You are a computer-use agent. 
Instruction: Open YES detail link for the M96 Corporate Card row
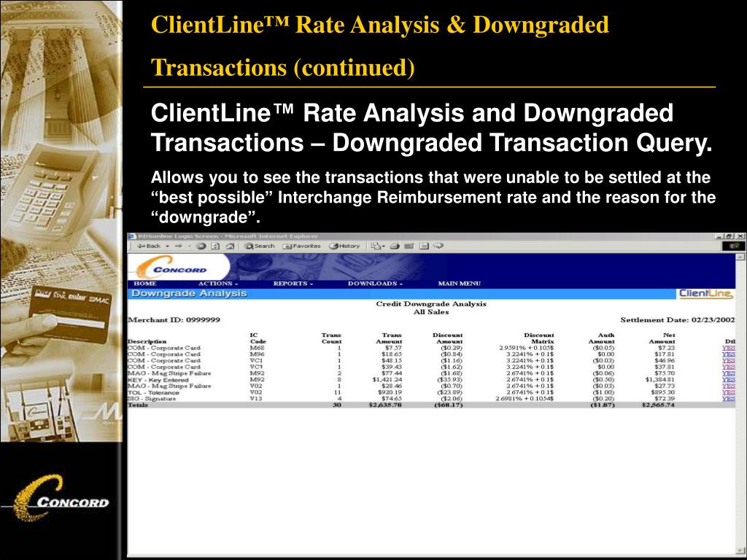729,354
